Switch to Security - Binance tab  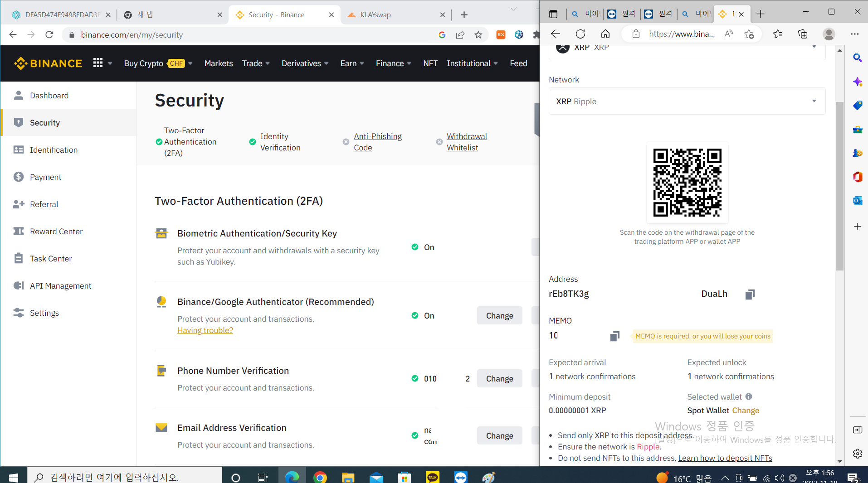coord(284,14)
